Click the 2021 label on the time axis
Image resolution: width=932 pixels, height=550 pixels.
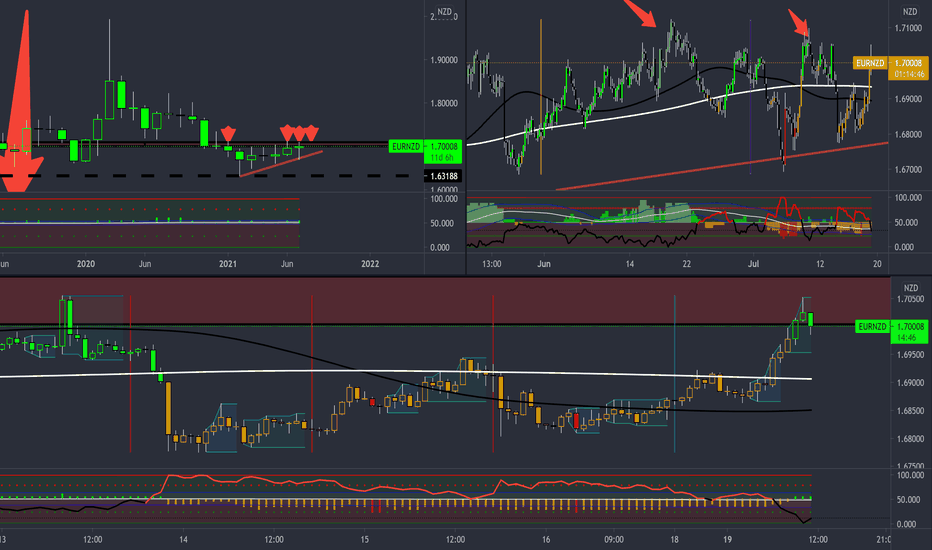pyautogui.click(x=228, y=264)
